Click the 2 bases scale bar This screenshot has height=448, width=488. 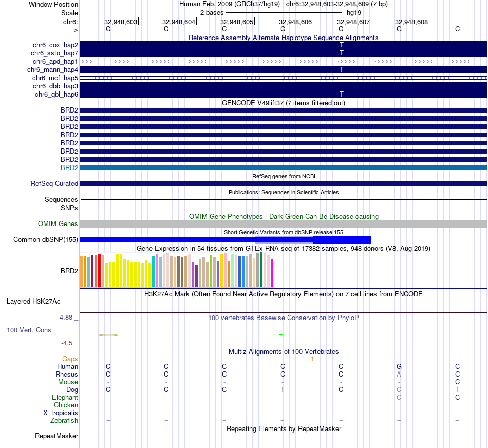click(x=284, y=13)
